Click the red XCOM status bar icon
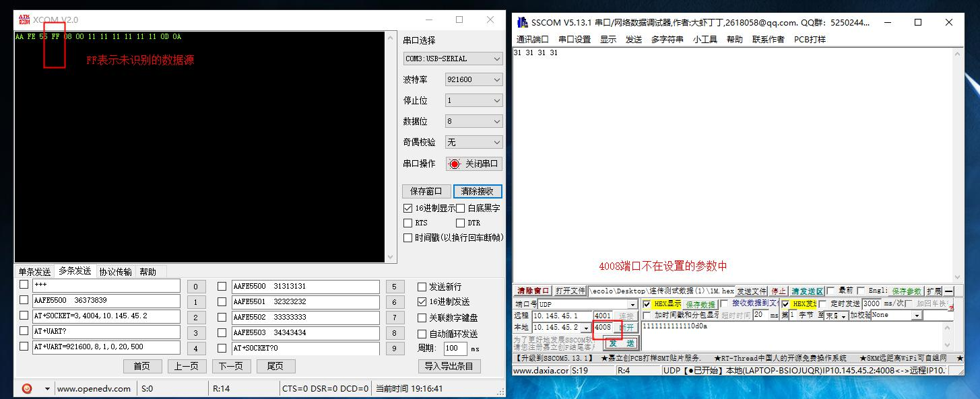Viewport: 980px width, 399px height. click(x=26, y=388)
